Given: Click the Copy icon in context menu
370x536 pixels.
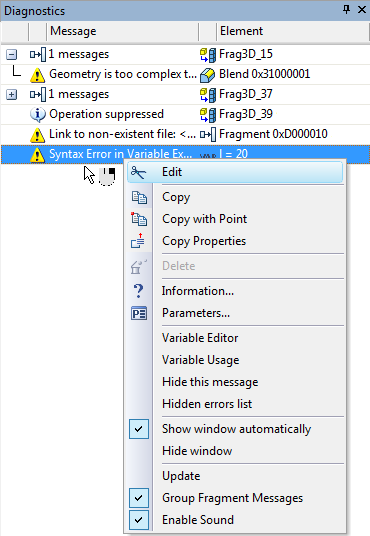Looking at the screenshot, I should tap(139, 198).
